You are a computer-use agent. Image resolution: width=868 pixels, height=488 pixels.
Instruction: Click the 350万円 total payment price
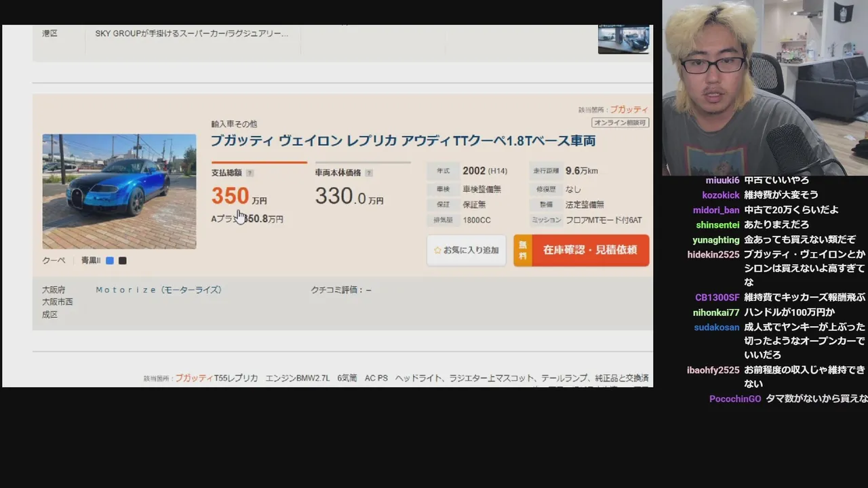239,197
